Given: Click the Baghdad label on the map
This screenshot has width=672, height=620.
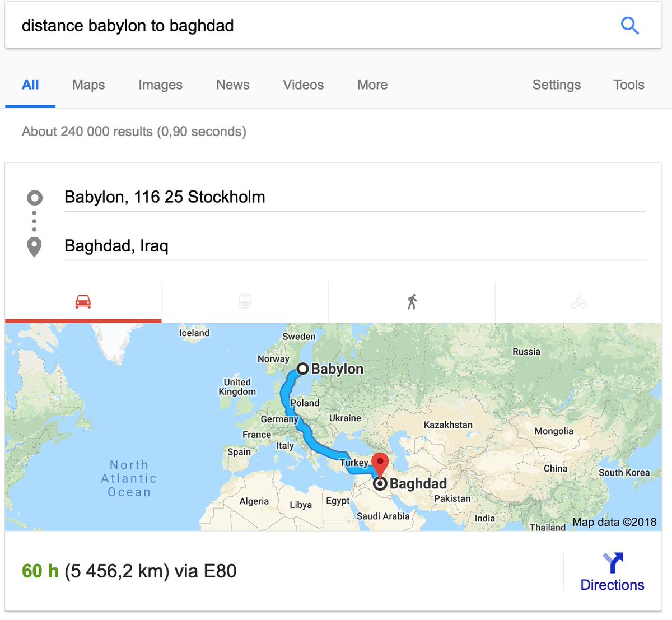Looking at the screenshot, I should tap(418, 483).
